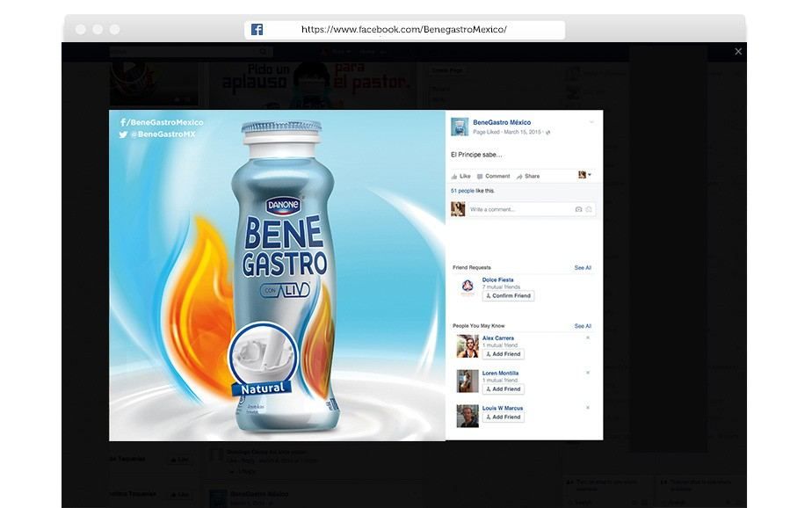The width and height of the screenshot is (812, 508).
Task: Add Alex Carrera as a friend
Action: (x=504, y=354)
